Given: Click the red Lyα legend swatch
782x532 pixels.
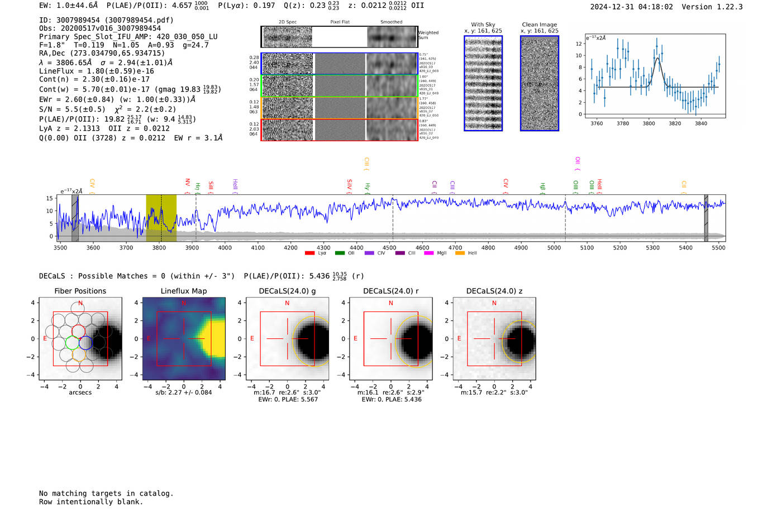Looking at the screenshot, I should coord(309,253).
